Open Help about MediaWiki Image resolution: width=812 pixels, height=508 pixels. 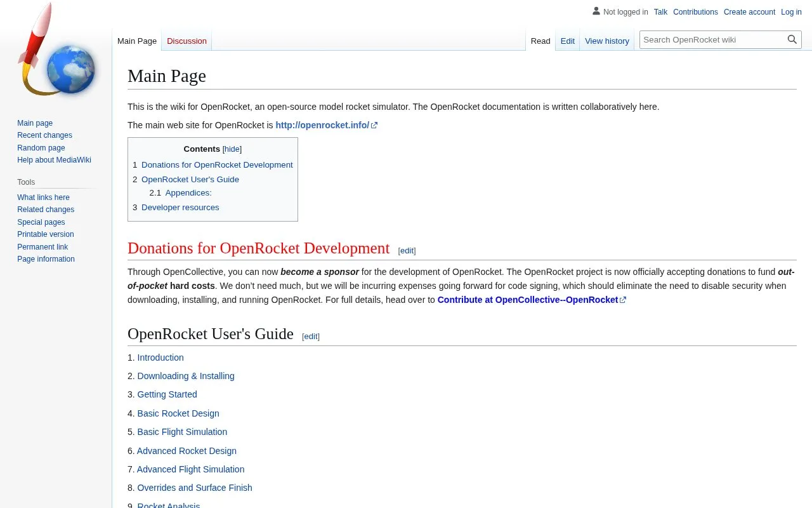pos(54,160)
